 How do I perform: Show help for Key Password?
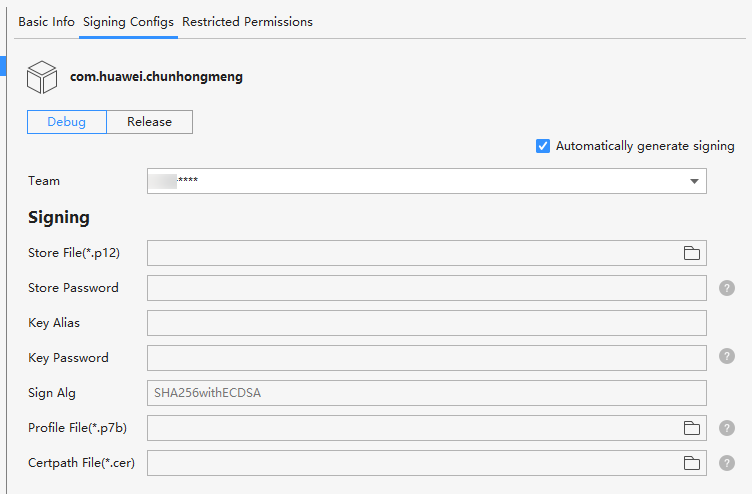click(727, 356)
